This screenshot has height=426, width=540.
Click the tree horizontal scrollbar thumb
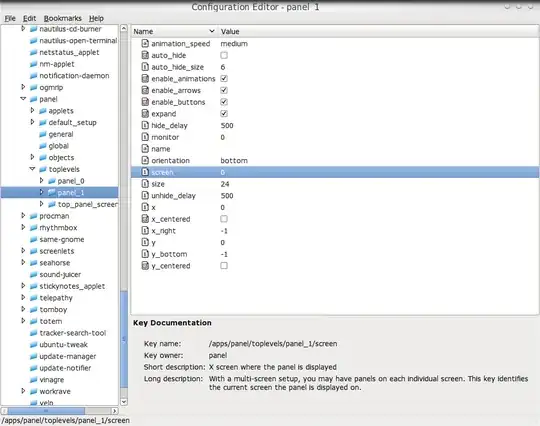coord(46,411)
